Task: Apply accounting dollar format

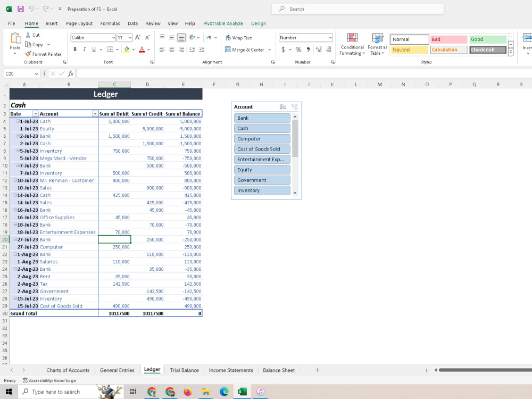Action: click(x=284, y=49)
